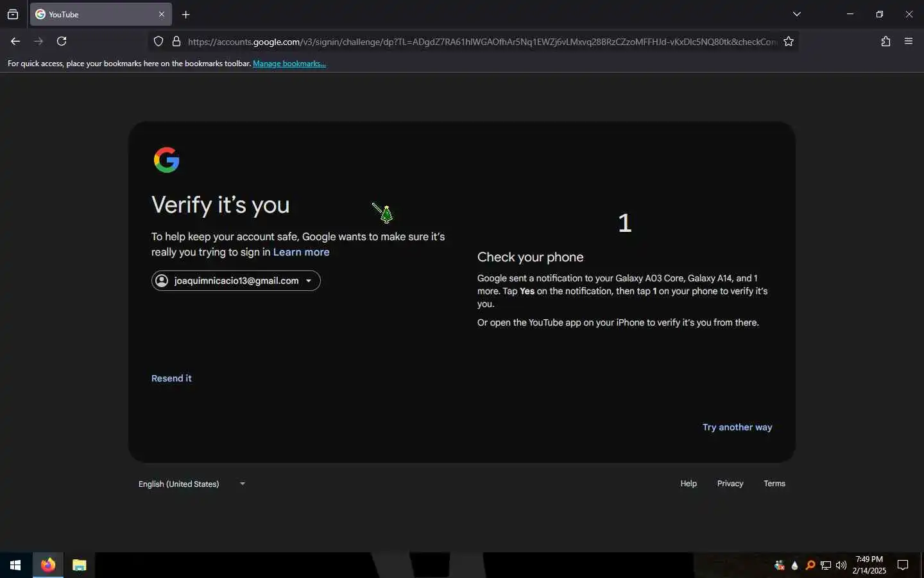Click Resend it

pyautogui.click(x=171, y=378)
